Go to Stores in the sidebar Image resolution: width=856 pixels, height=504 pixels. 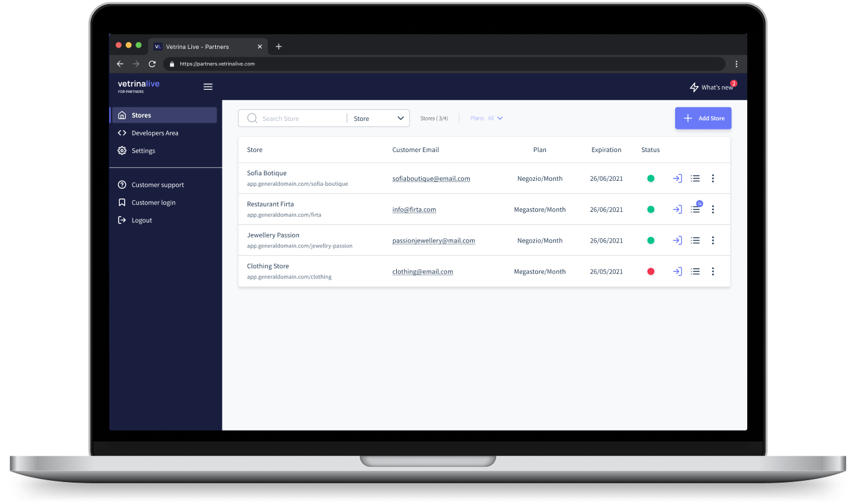(164, 115)
